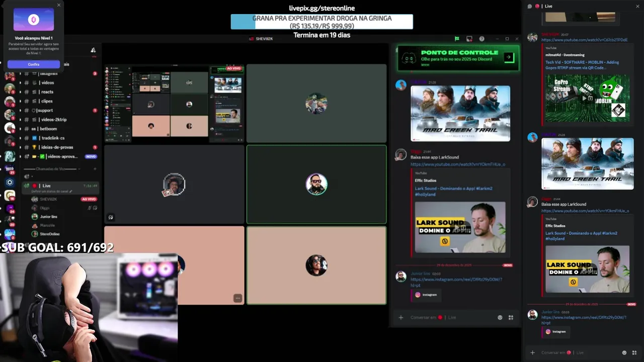Select the Live voice channel
The height and width of the screenshot is (362, 644).
pyautogui.click(x=60, y=188)
